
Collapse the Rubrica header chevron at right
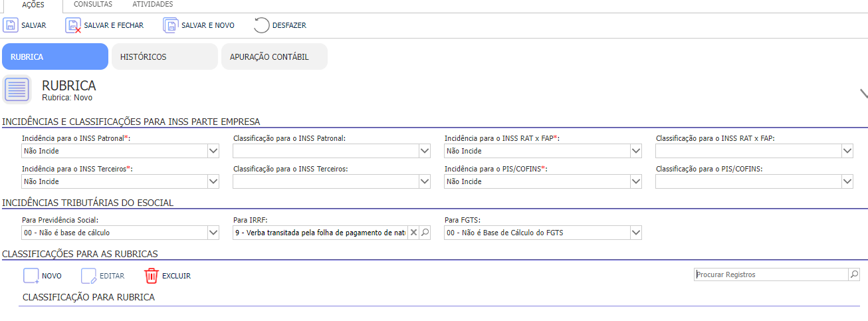tap(864, 94)
